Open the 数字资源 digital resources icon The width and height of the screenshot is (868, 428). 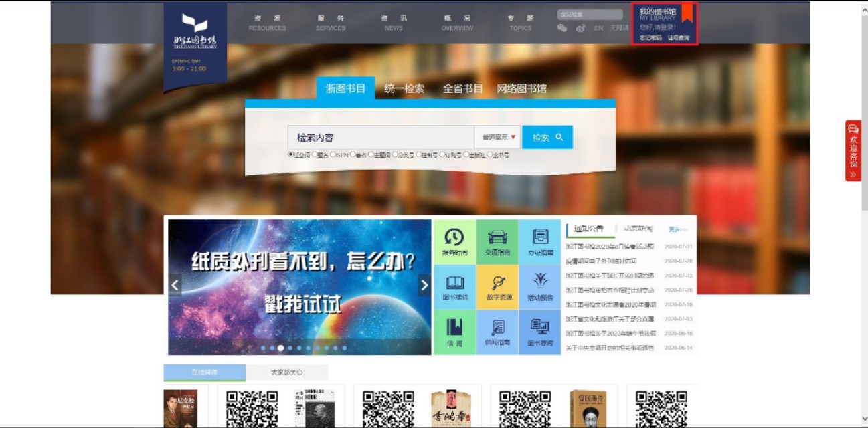point(496,286)
